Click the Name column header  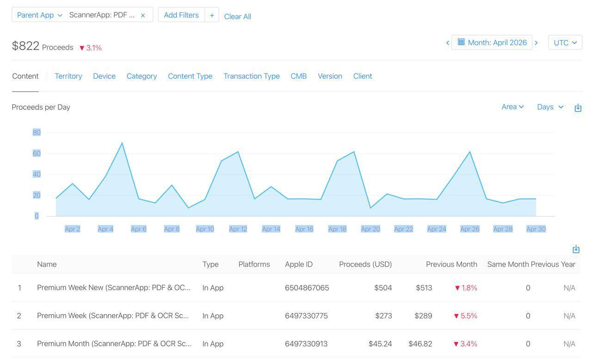47,264
